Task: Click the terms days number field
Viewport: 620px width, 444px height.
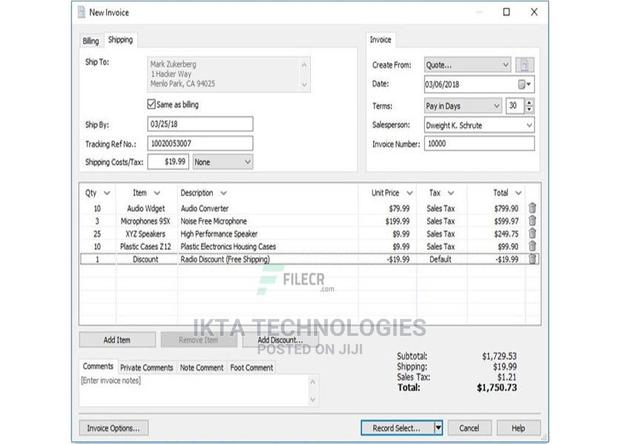Action: pos(515,106)
